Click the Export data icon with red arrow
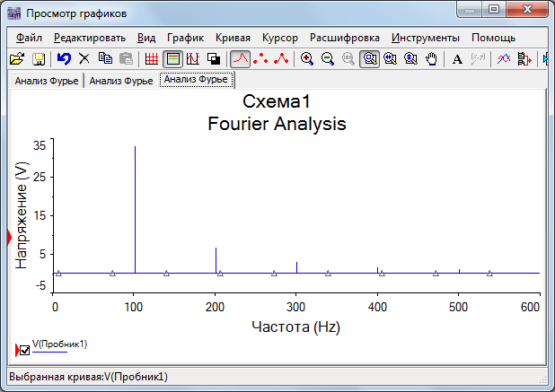Image resolution: width=555 pixels, height=392 pixels. [524, 58]
